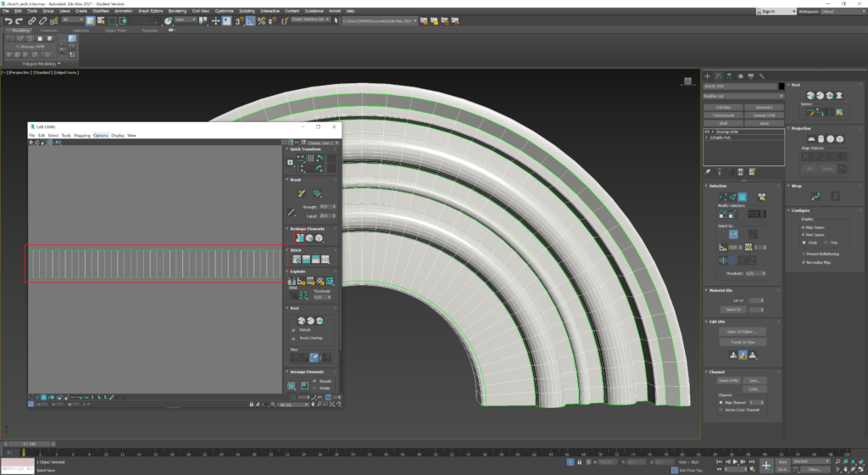This screenshot has width=868, height=475.
Task: Click the Undo arrow in main toolbar
Action: (x=8, y=20)
